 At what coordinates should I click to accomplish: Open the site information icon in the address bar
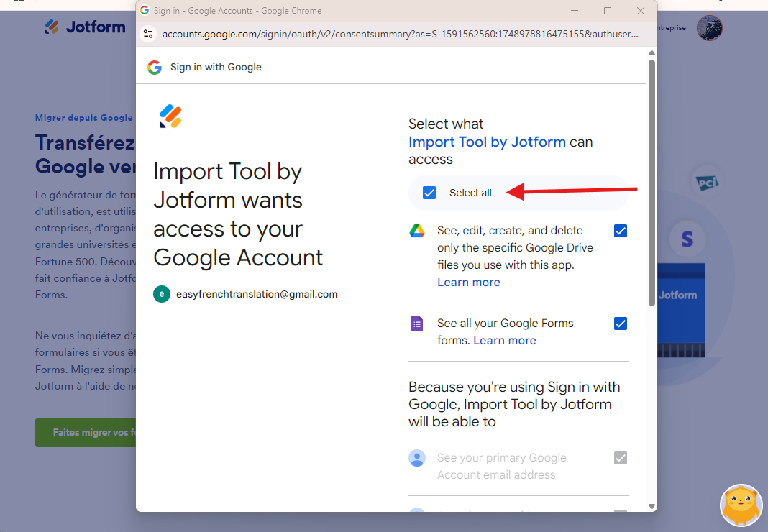click(x=148, y=34)
